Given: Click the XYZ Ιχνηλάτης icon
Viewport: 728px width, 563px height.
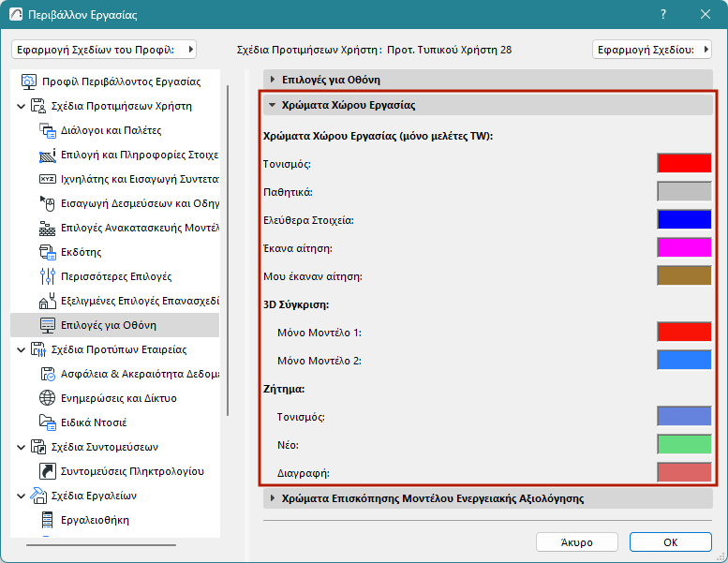Looking at the screenshot, I should pos(48,179).
